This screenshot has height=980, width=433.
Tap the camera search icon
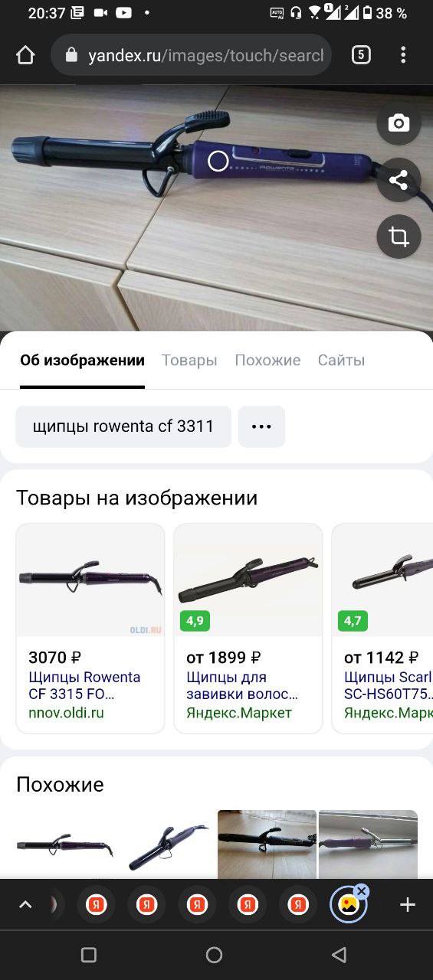[399, 123]
